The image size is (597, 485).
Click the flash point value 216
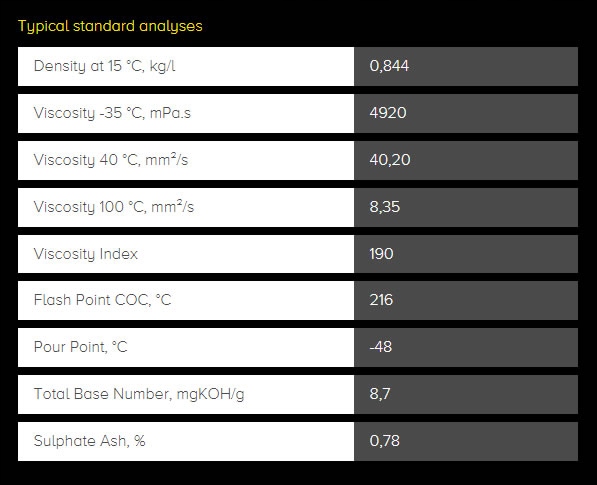click(x=381, y=300)
